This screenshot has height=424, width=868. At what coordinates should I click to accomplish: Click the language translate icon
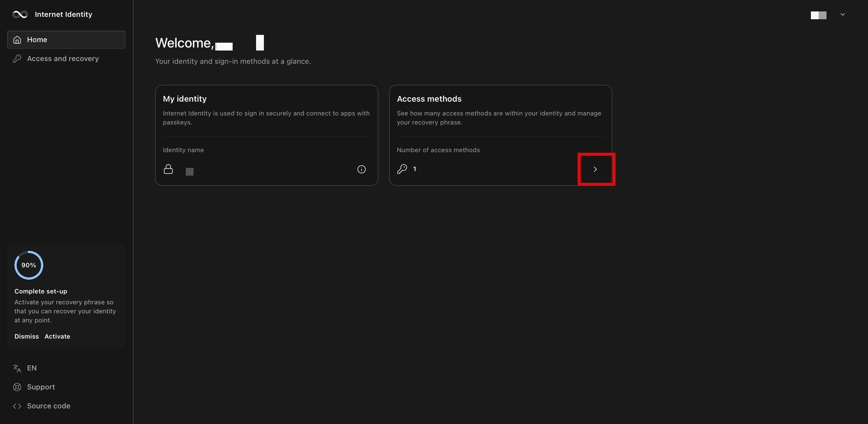tap(17, 368)
